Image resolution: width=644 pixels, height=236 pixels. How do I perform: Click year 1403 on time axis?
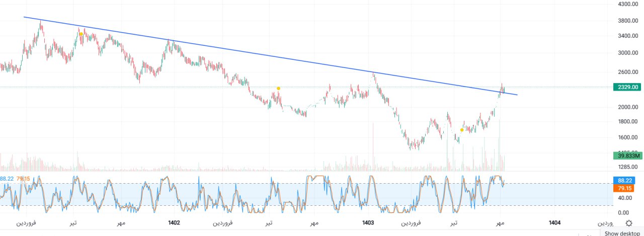coord(368,222)
